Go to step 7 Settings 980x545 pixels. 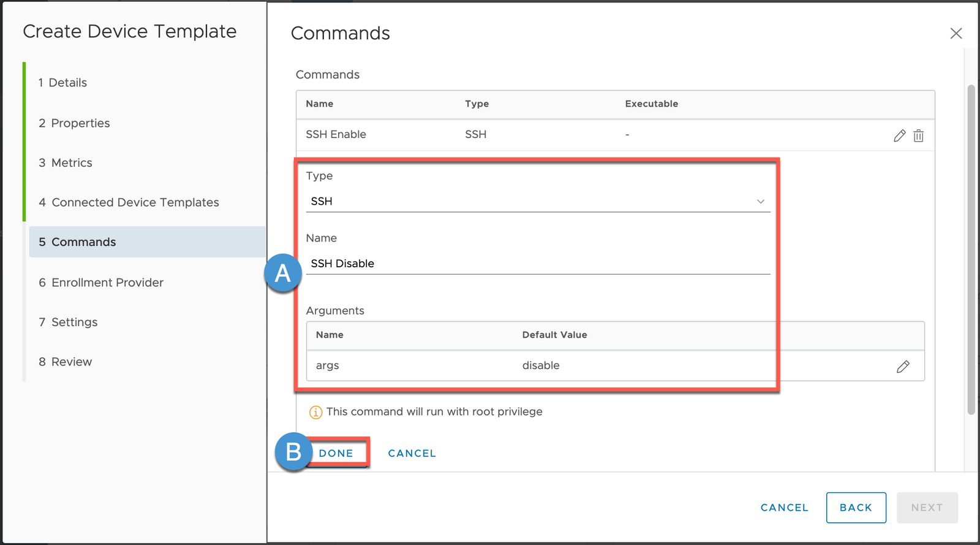click(68, 322)
